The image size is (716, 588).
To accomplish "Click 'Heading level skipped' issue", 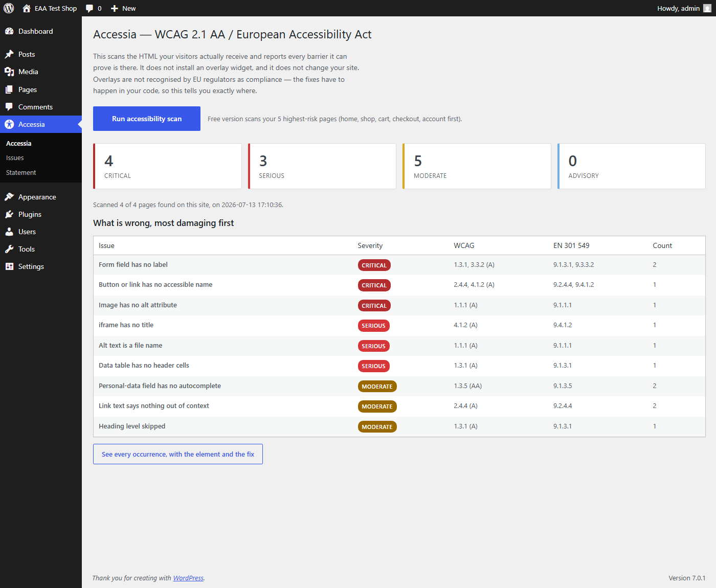I will [132, 426].
